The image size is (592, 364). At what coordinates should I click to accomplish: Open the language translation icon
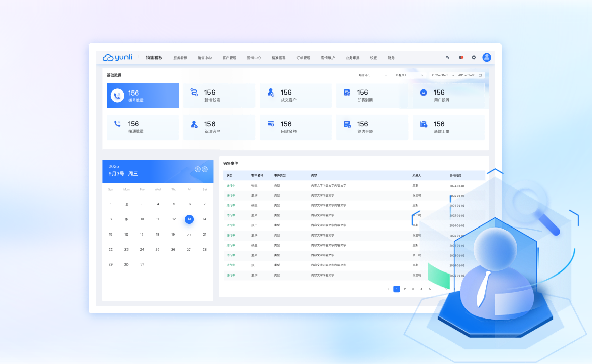[447, 58]
